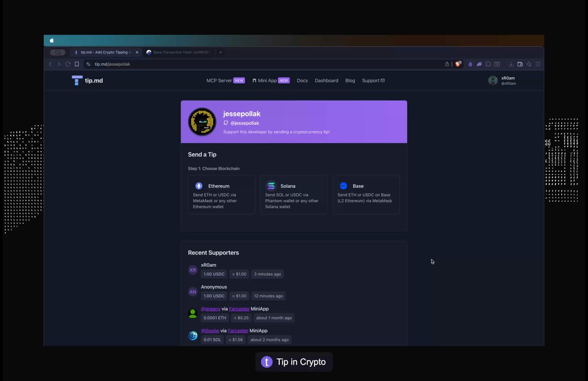Image resolution: width=588 pixels, height=381 pixels.
Task: Choose Ethereum blockchain card
Action: [x=222, y=195]
